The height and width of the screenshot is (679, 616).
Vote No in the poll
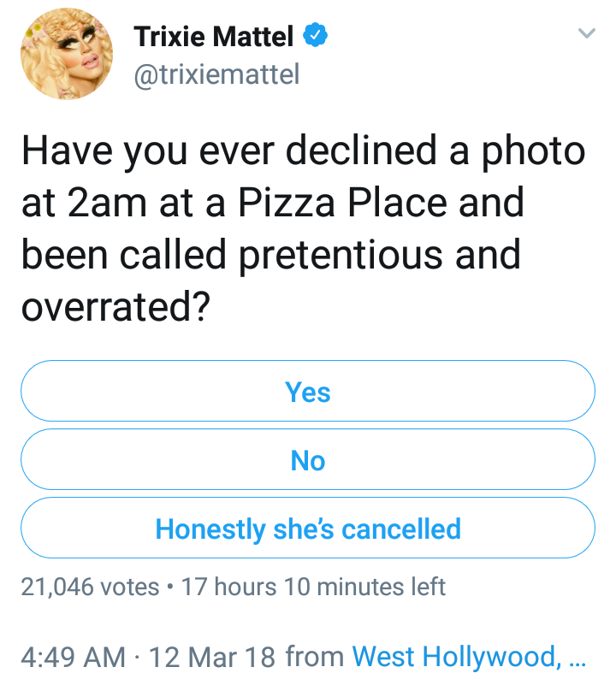(x=307, y=460)
